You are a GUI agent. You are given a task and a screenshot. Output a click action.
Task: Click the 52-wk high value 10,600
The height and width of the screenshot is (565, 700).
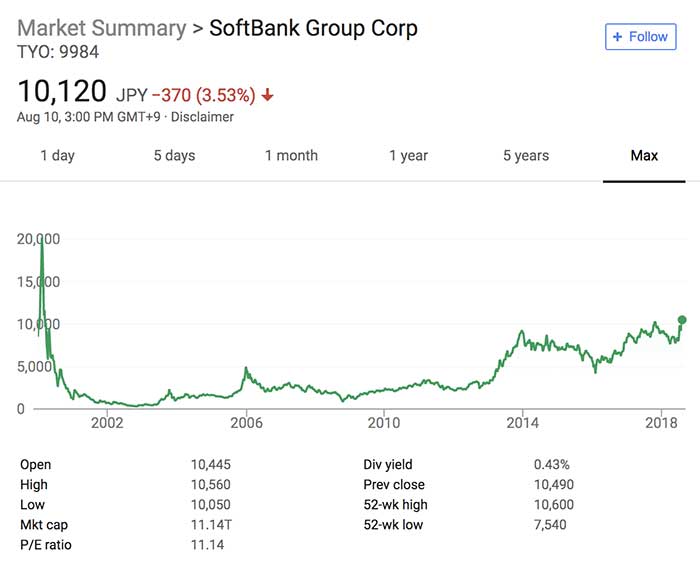click(x=555, y=505)
